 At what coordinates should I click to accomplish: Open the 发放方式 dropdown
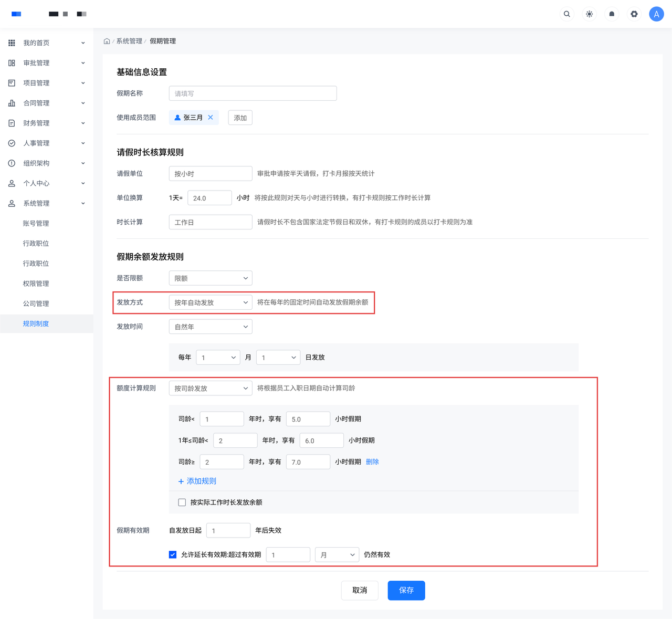[x=211, y=302]
